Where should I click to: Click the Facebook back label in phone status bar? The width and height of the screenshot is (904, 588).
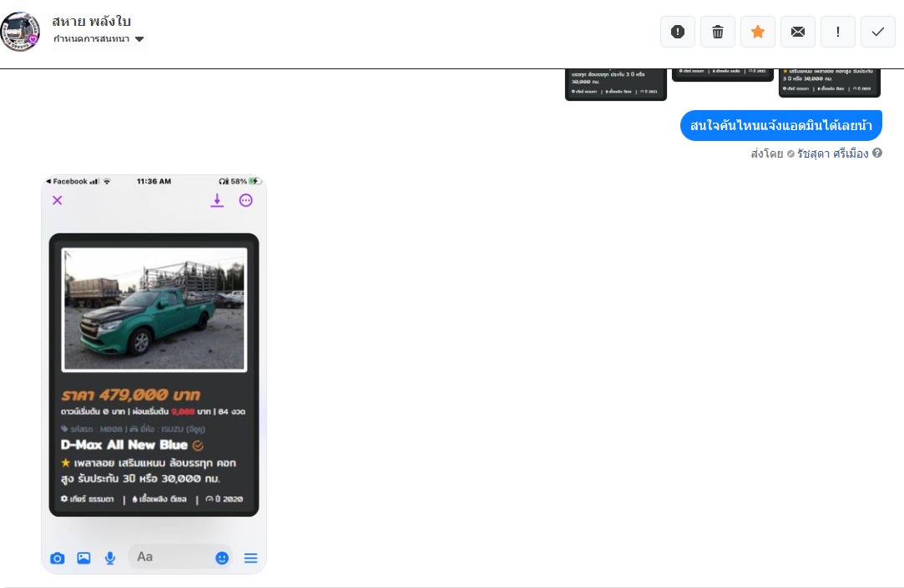[x=67, y=182]
